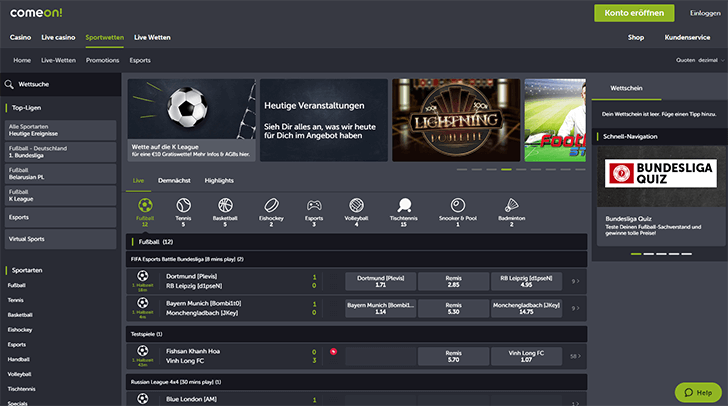Select the Esports gamepad icon
Image resolution: width=728 pixels, height=406 pixels.
(314, 205)
